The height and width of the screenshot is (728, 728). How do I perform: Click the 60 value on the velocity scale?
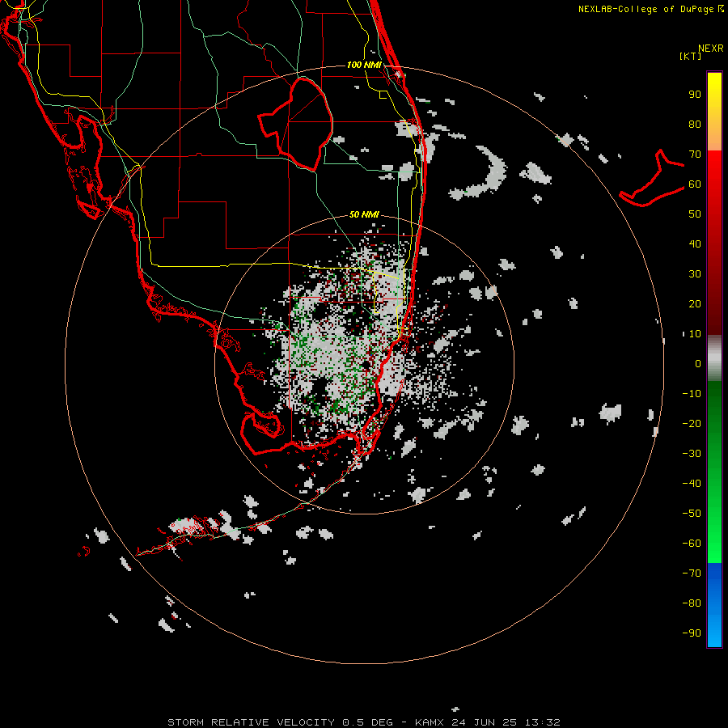695,184
